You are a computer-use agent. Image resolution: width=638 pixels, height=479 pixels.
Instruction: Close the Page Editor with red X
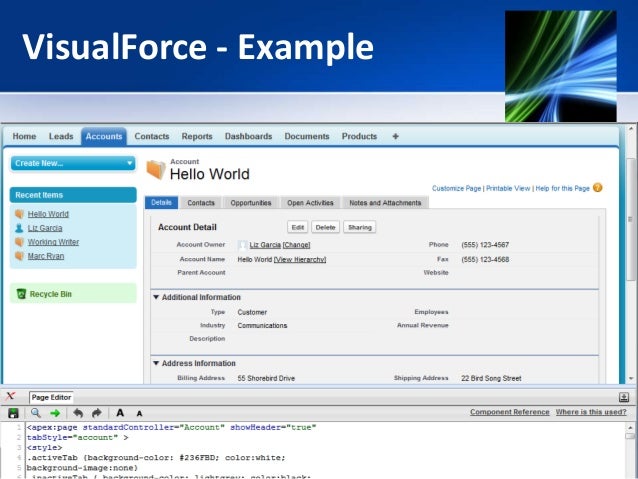(11, 396)
